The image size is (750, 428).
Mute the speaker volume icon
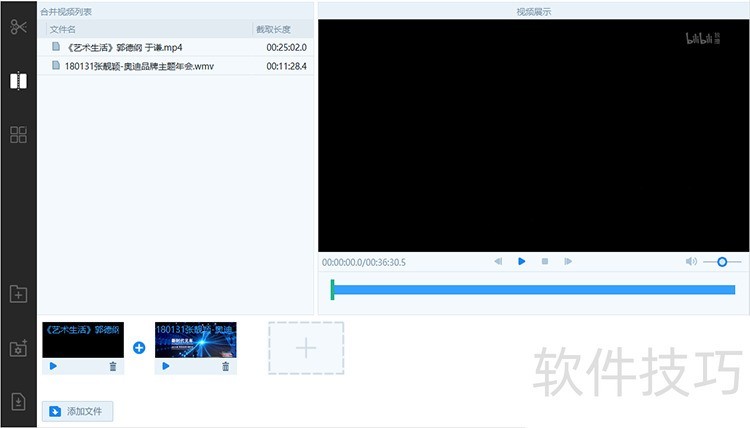tap(691, 262)
